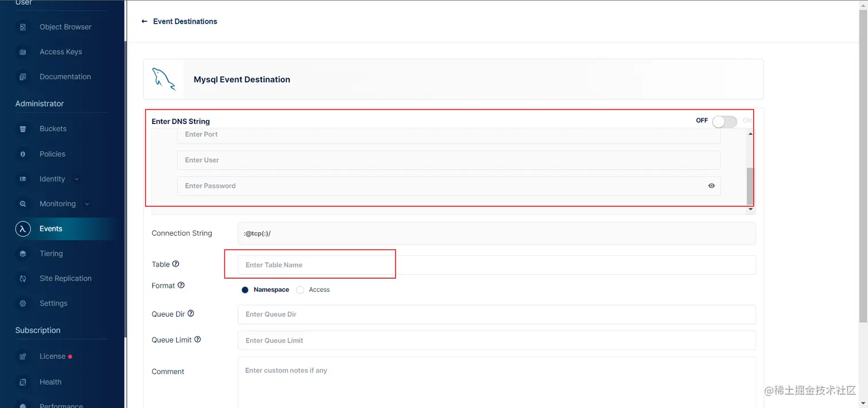Open Site Replication menu item
Screen dimensions: 868x408
pyautogui.click(x=65, y=279)
